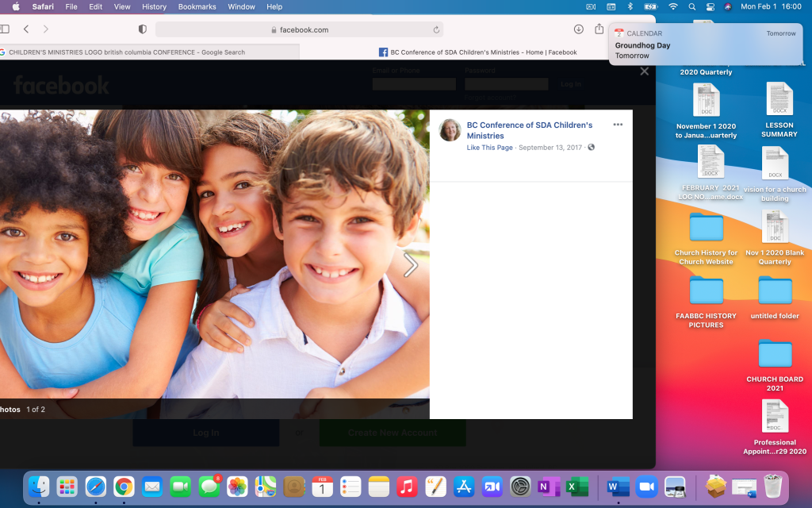The image size is (812, 508).
Task: Open Pages from the dock
Action: pos(435,487)
